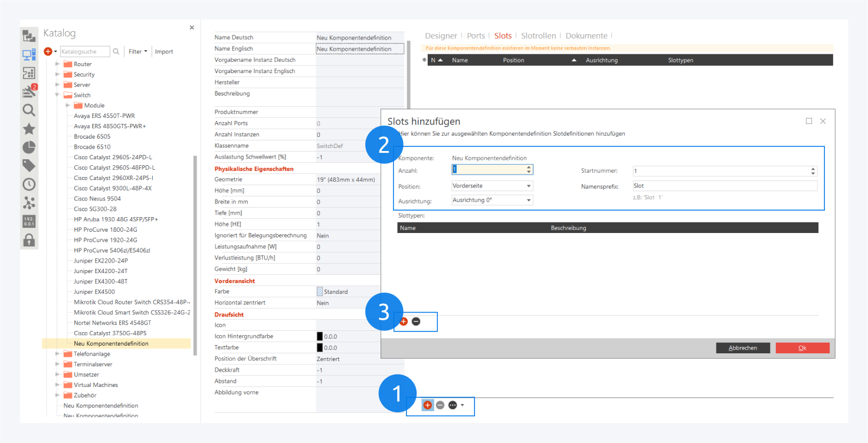The image size is (868, 443).
Task: Add slot type with red plus in dialog
Action: click(x=404, y=321)
